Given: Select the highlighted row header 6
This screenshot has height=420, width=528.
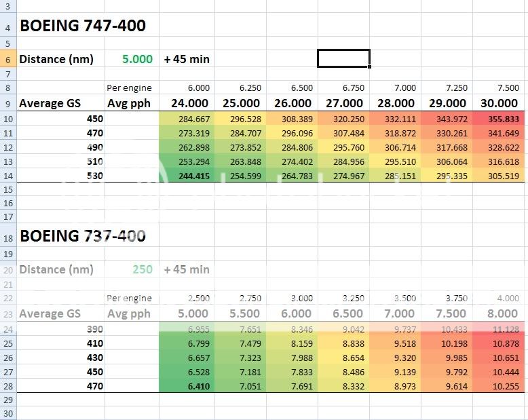Looking at the screenshot, I should (8, 60).
